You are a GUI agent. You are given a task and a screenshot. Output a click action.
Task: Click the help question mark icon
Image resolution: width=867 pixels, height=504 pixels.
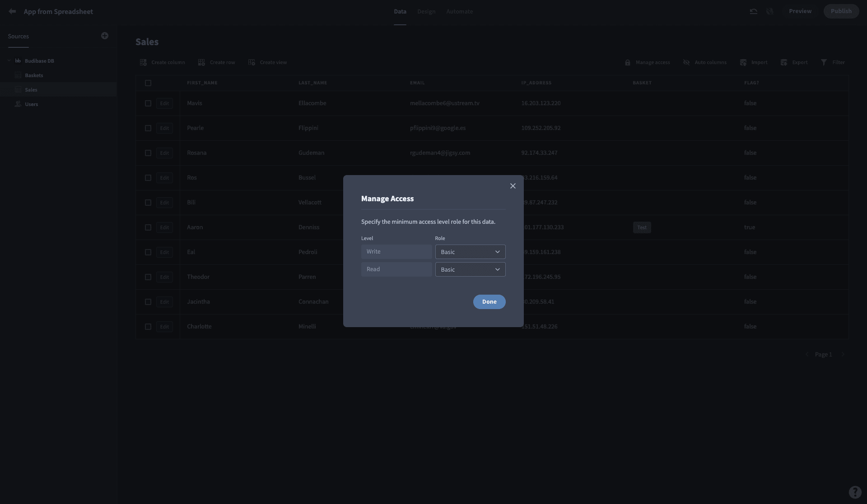tap(855, 492)
